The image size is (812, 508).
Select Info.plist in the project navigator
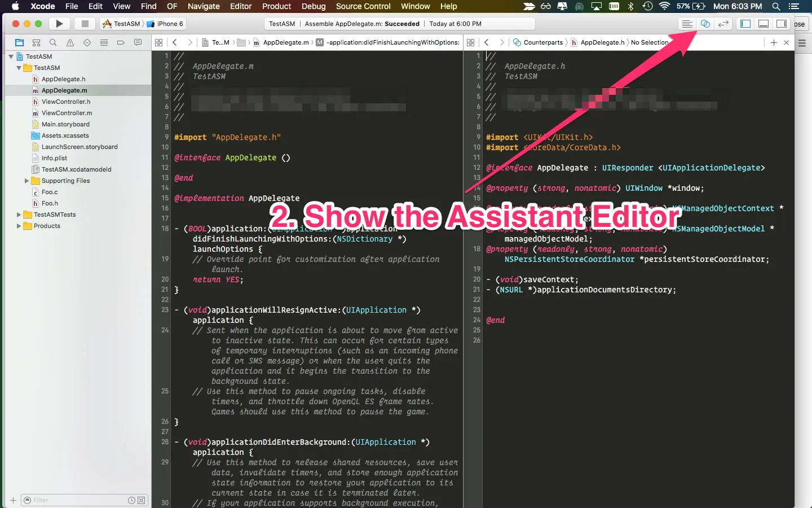pos(54,158)
